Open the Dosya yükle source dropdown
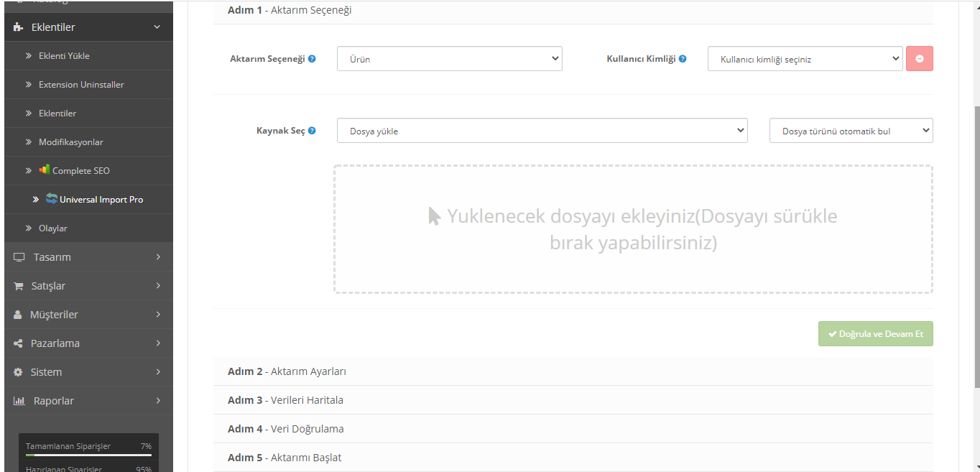The width and height of the screenshot is (980, 472). point(542,131)
